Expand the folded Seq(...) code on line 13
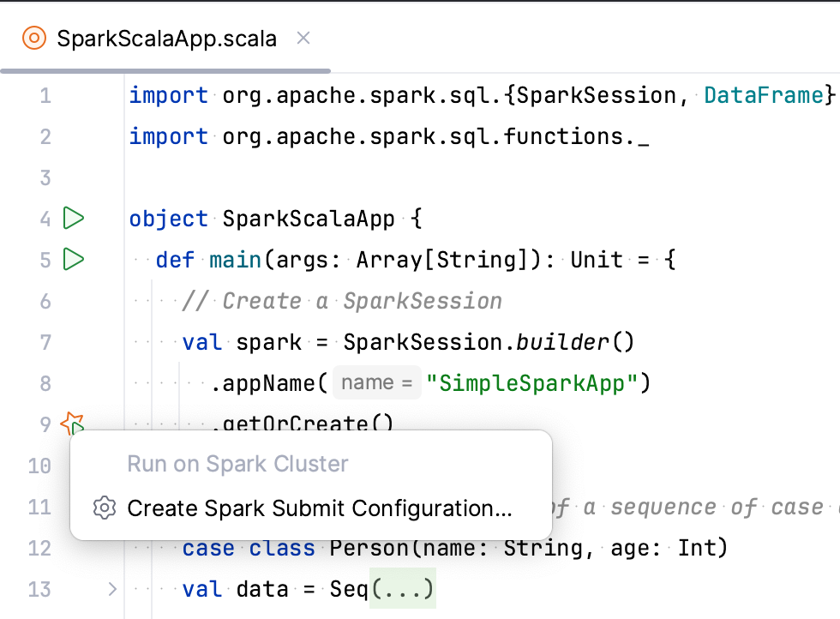Viewport: 840px width, 619px height. 402,589
